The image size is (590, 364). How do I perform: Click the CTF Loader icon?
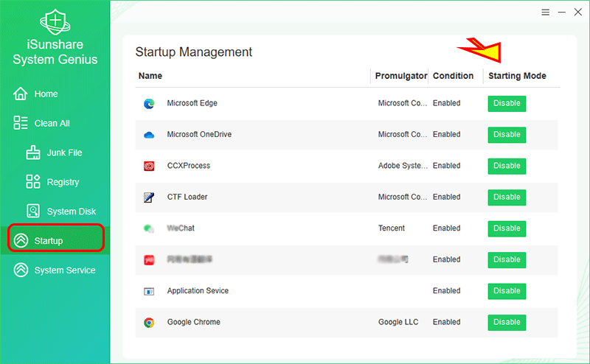click(x=149, y=197)
